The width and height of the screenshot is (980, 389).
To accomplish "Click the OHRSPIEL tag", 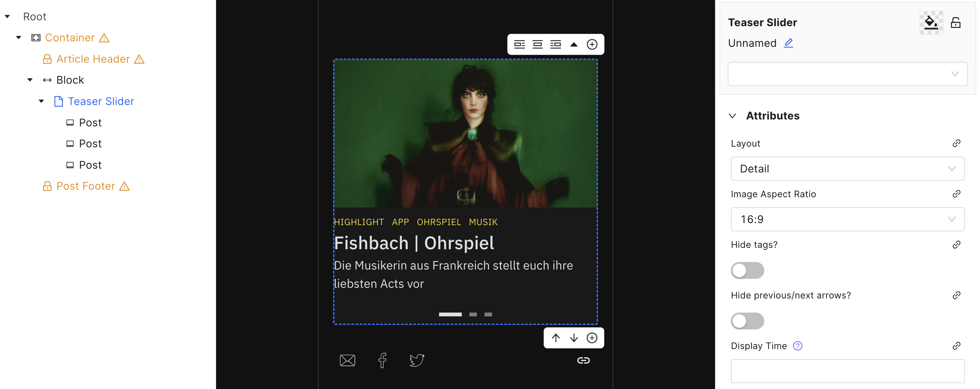I will [x=439, y=222].
